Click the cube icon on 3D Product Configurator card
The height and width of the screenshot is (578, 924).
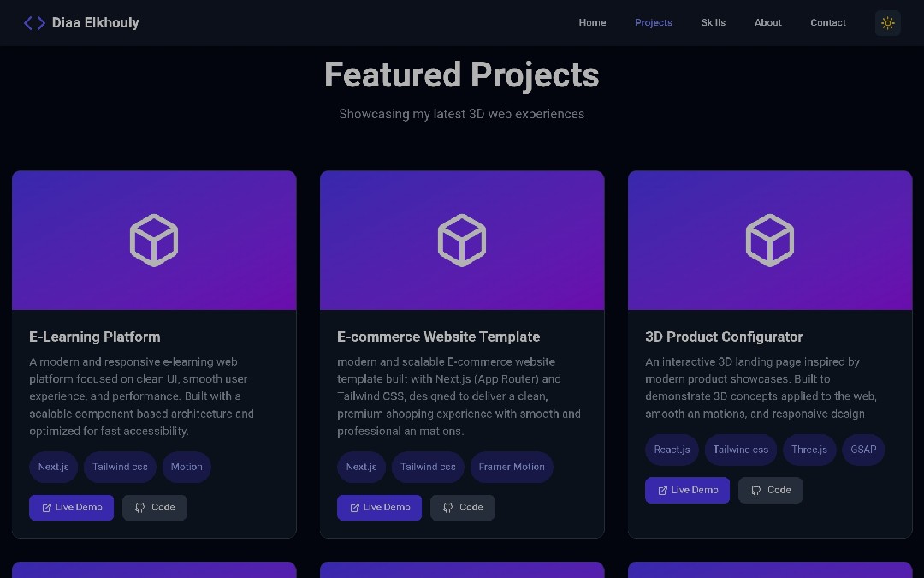770,240
